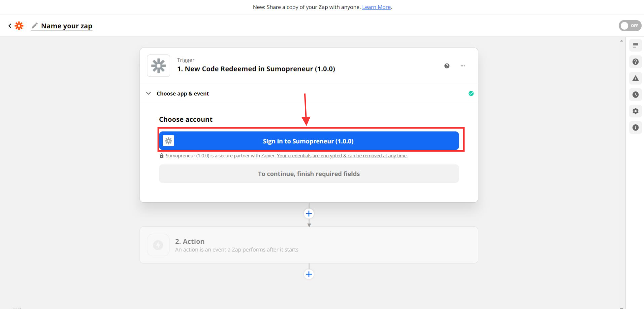Click the scrollbar up arrow

tap(622, 41)
